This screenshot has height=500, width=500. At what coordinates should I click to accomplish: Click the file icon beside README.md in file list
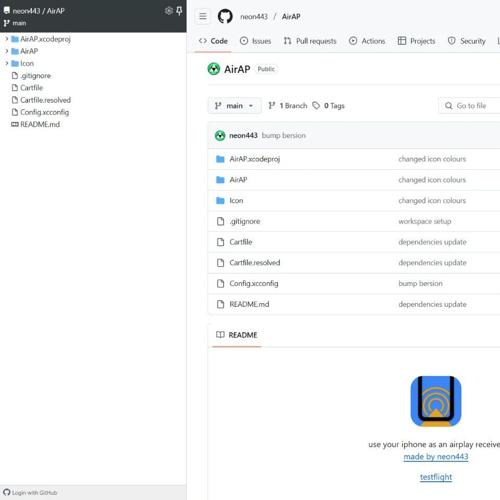(220, 304)
